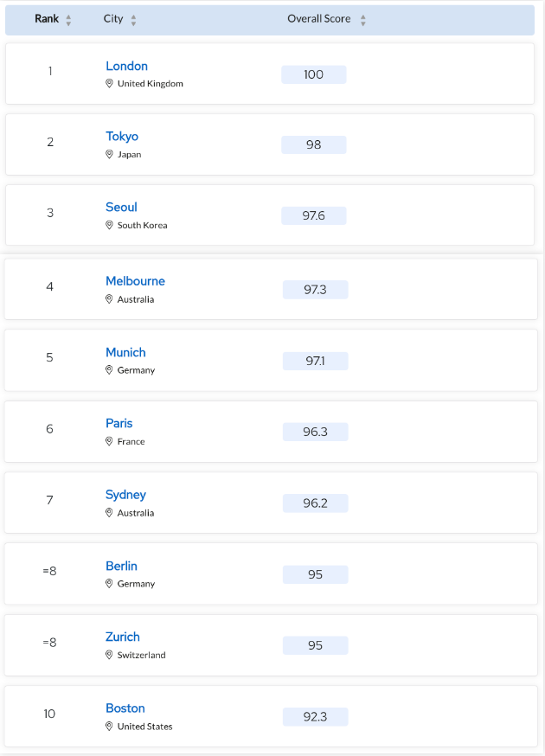Open the Munich city link
The image size is (545, 756).
pos(126,352)
